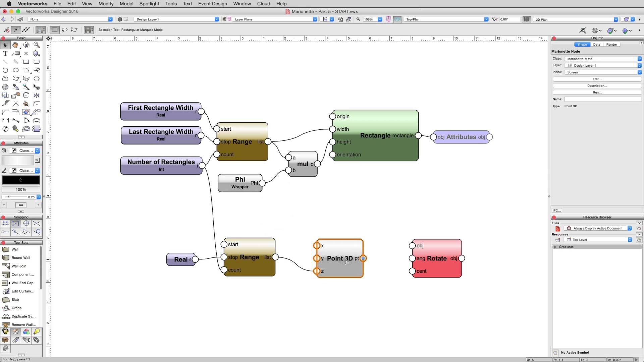Select the Text tool
Image resolution: width=644 pixels, height=362 pixels.
click(5, 53)
